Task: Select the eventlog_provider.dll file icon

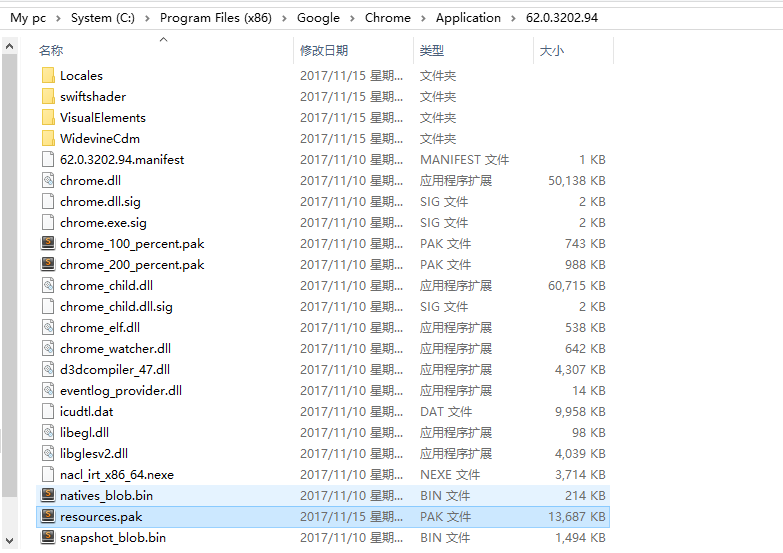Action: pos(48,390)
